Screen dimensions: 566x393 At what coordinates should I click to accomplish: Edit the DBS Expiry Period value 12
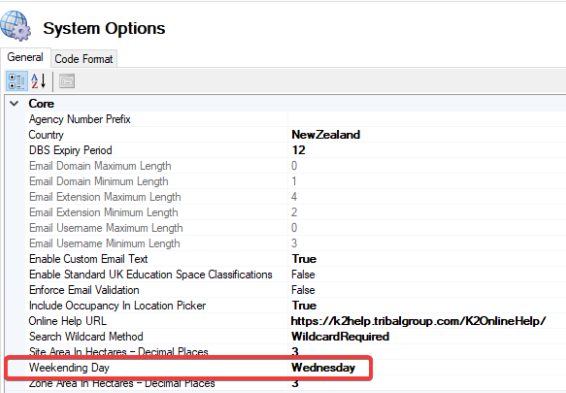point(299,150)
